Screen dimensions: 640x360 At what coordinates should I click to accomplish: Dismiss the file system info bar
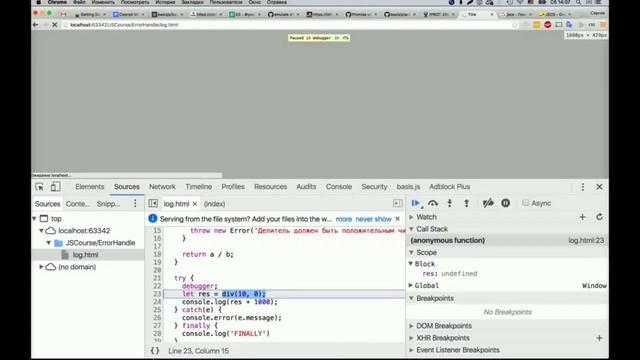pos(398,219)
